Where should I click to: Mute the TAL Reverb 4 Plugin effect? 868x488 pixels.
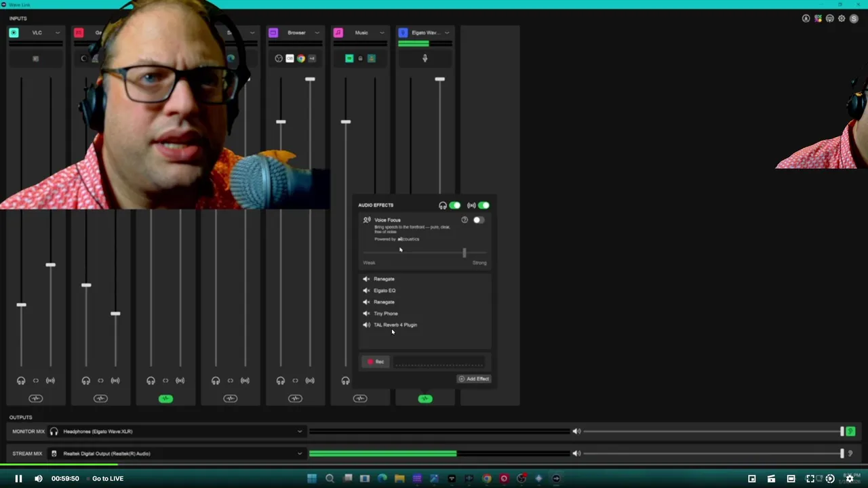coord(366,325)
